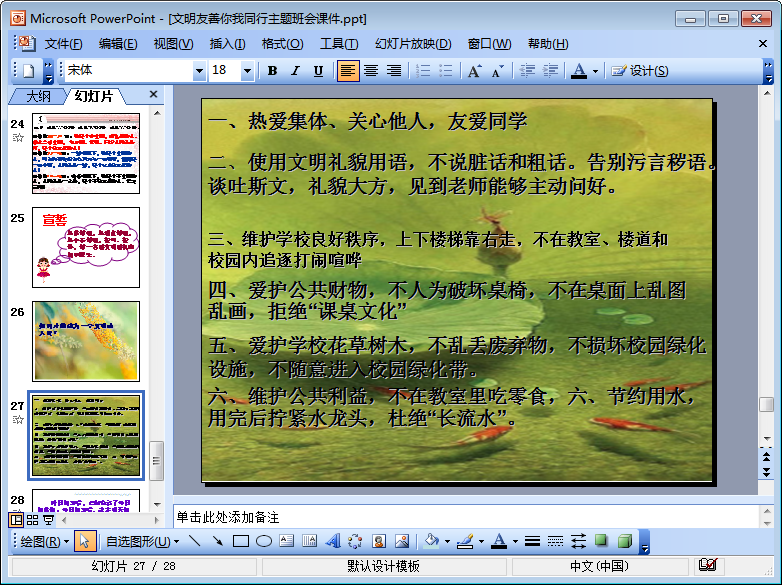The image size is (782, 585).
Task: Click the center align icon
Action: click(x=371, y=71)
